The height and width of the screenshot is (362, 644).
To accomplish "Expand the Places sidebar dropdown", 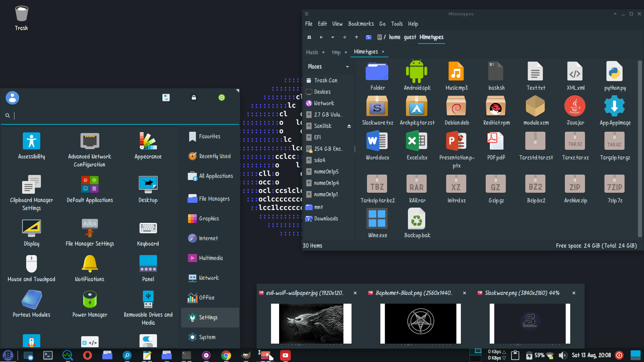I will pos(347,67).
